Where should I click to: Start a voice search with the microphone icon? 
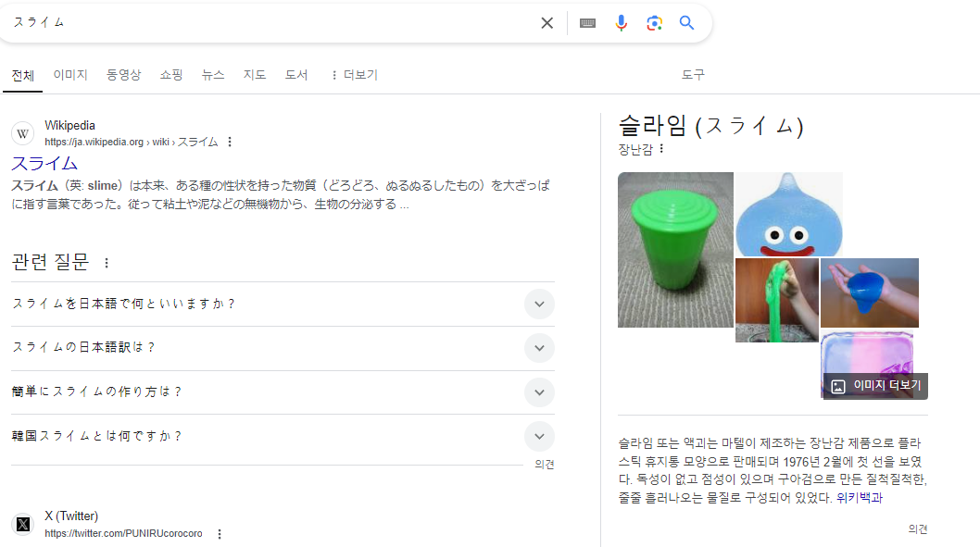pos(621,22)
